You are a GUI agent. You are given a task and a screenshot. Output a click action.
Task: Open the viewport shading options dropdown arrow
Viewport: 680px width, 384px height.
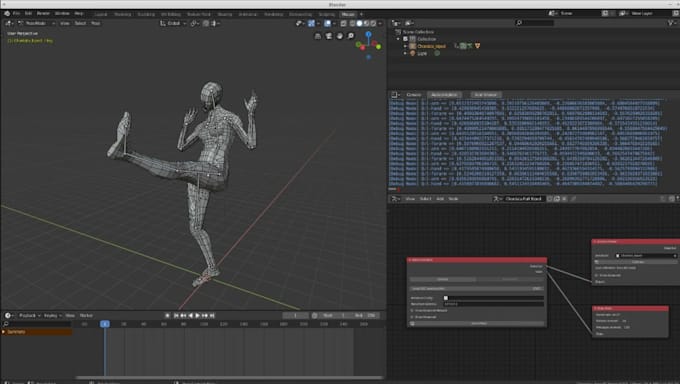(380, 23)
